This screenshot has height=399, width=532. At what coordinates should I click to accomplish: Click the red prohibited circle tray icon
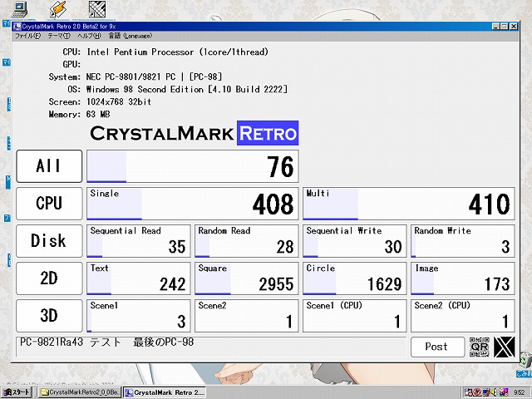point(476,392)
